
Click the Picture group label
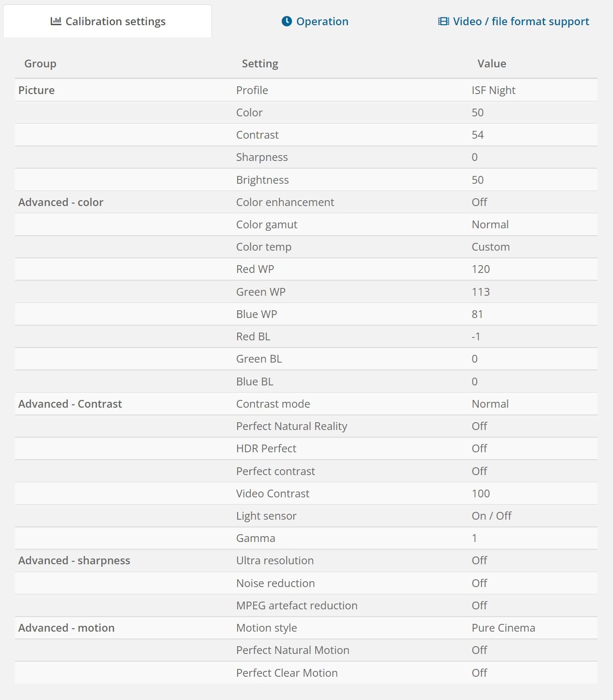pos(36,90)
